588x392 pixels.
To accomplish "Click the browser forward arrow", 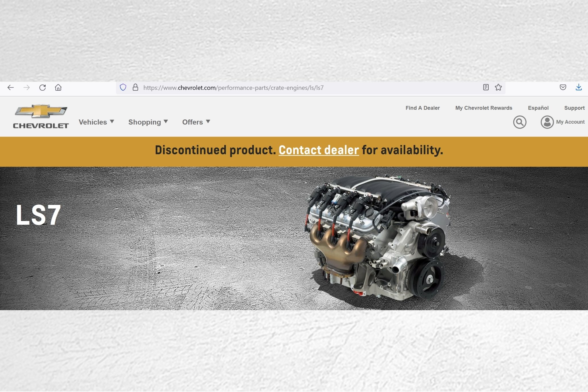I will click(26, 88).
